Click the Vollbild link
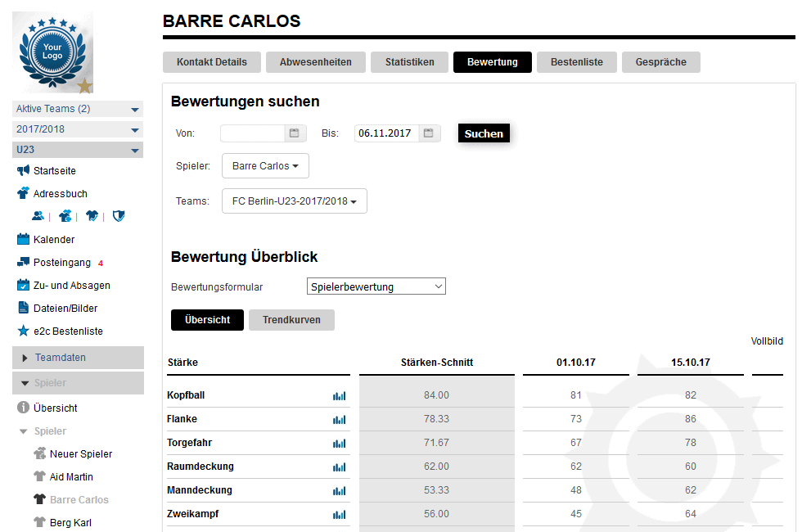802x532 pixels. click(x=767, y=341)
